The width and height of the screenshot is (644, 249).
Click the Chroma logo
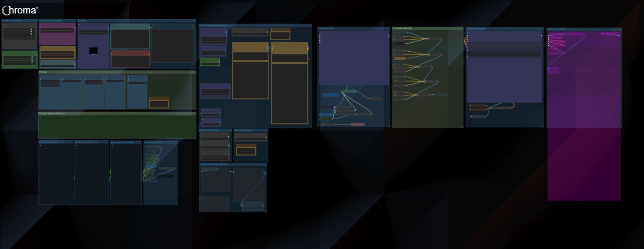pos(20,10)
